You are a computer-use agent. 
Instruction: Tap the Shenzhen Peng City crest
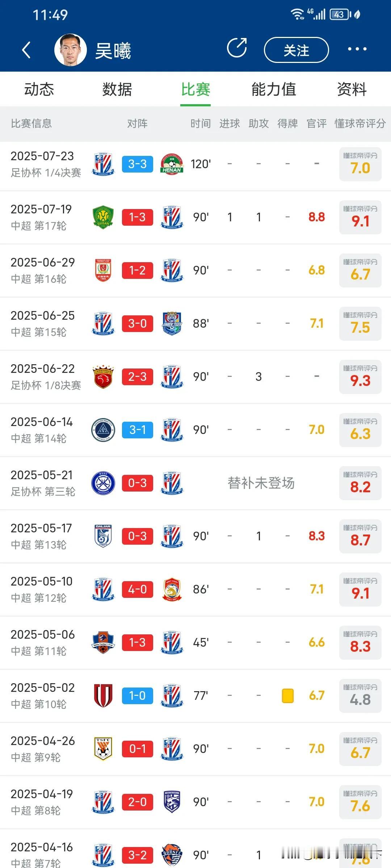click(x=103, y=430)
